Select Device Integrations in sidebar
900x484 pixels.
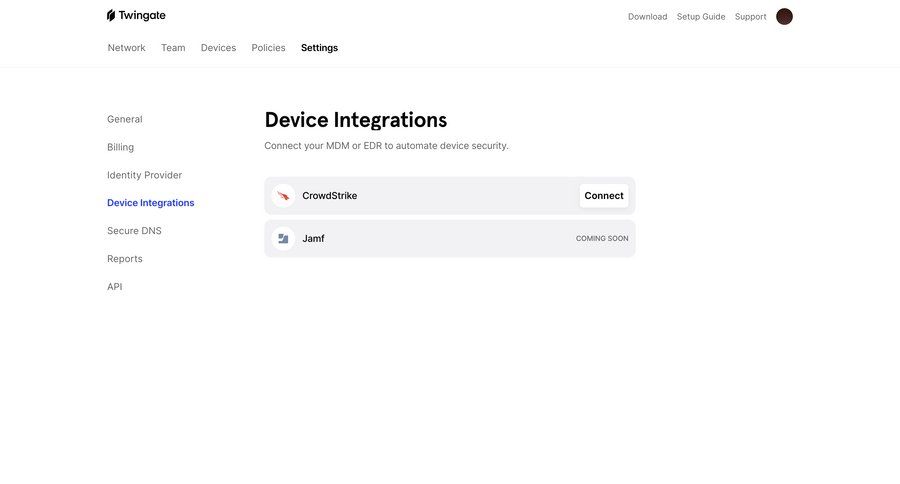[x=150, y=203]
